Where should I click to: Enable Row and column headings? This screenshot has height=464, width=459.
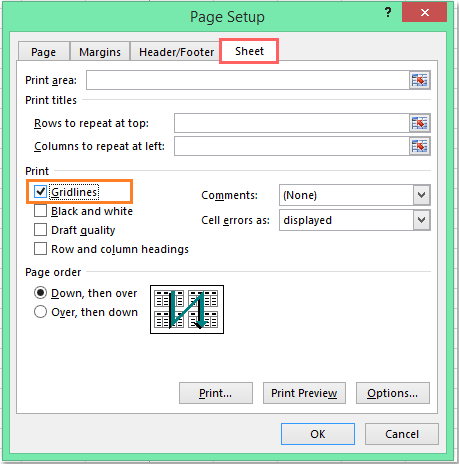click(40, 249)
